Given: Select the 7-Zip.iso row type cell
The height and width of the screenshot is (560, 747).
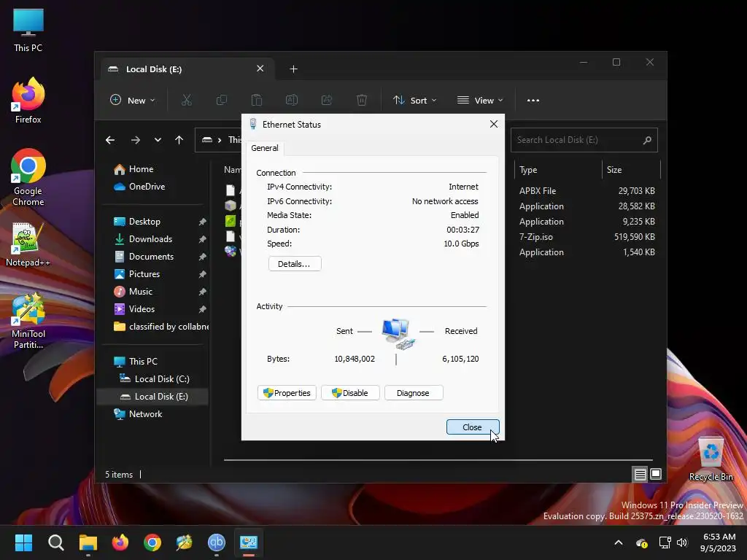Looking at the screenshot, I should coord(536,237).
